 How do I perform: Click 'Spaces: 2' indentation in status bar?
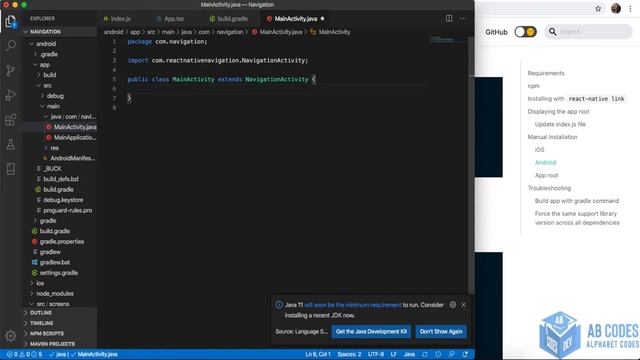click(349, 354)
